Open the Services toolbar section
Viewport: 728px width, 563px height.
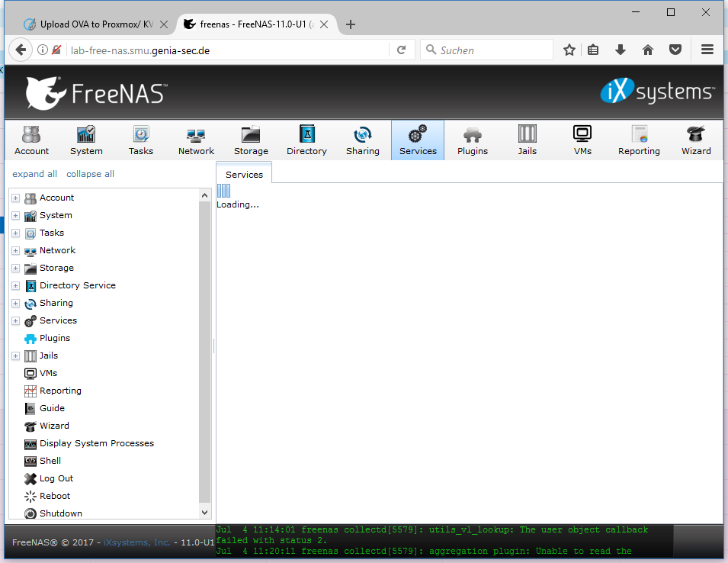pos(418,140)
